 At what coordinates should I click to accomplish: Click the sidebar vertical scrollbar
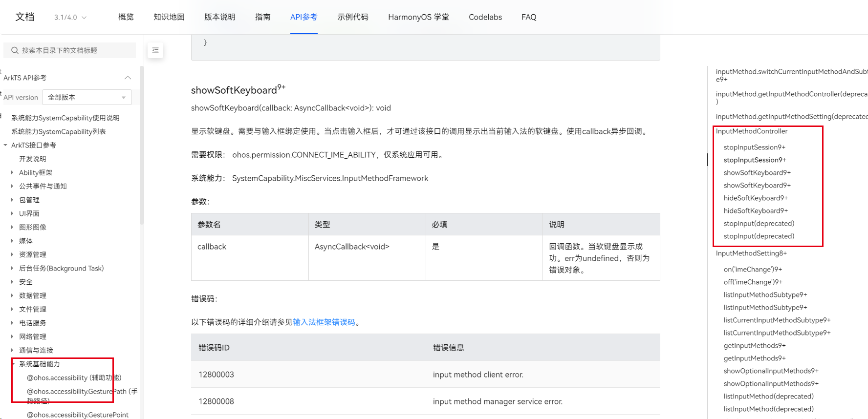click(x=142, y=145)
